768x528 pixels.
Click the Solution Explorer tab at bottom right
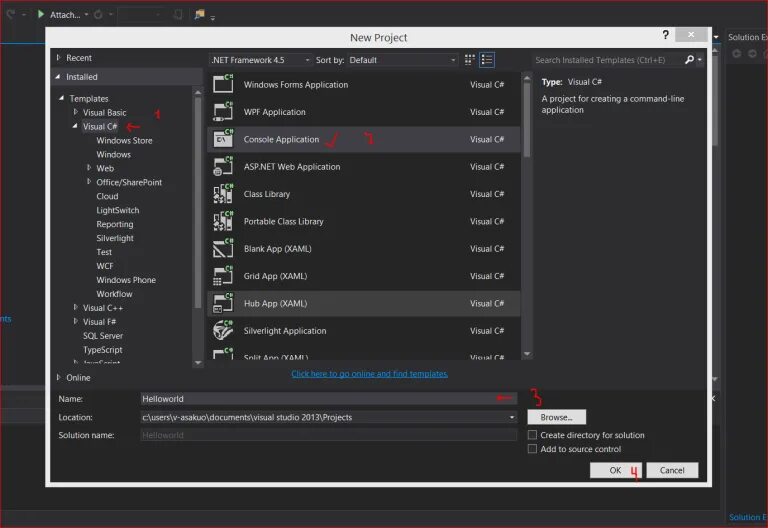pyautogui.click(x=747, y=517)
